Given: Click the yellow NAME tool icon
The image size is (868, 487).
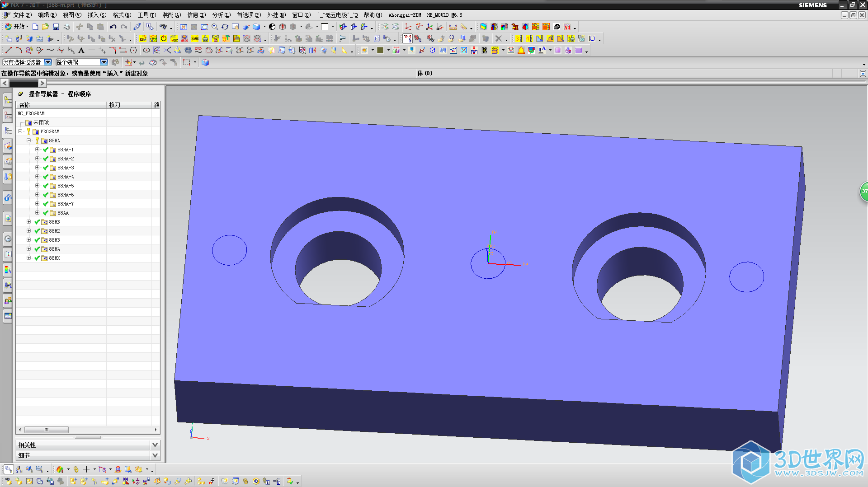Looking at the screenshot, I should coord(195,38).
